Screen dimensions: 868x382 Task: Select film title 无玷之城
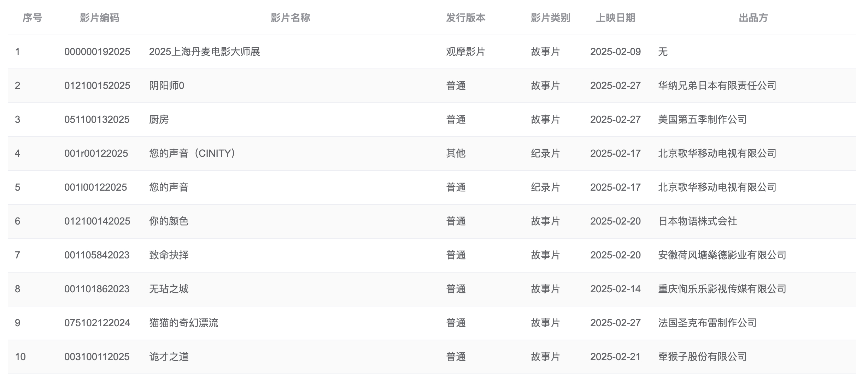[169, 289]
